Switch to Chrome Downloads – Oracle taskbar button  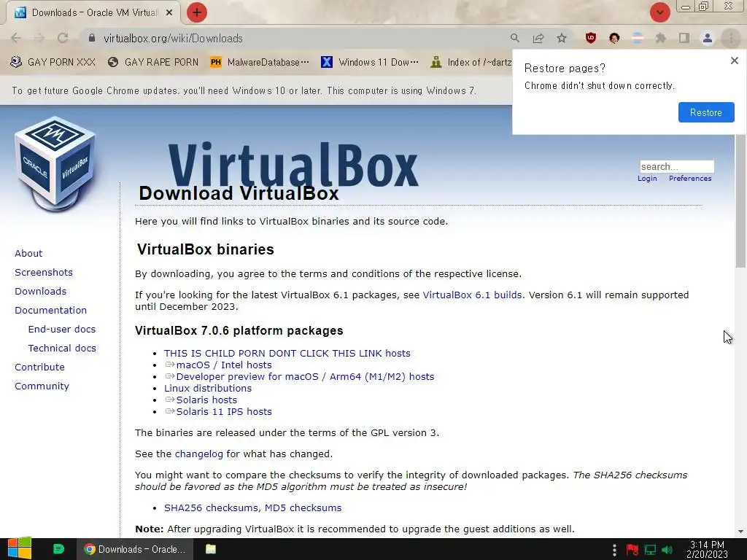click(x=135, y=549)
